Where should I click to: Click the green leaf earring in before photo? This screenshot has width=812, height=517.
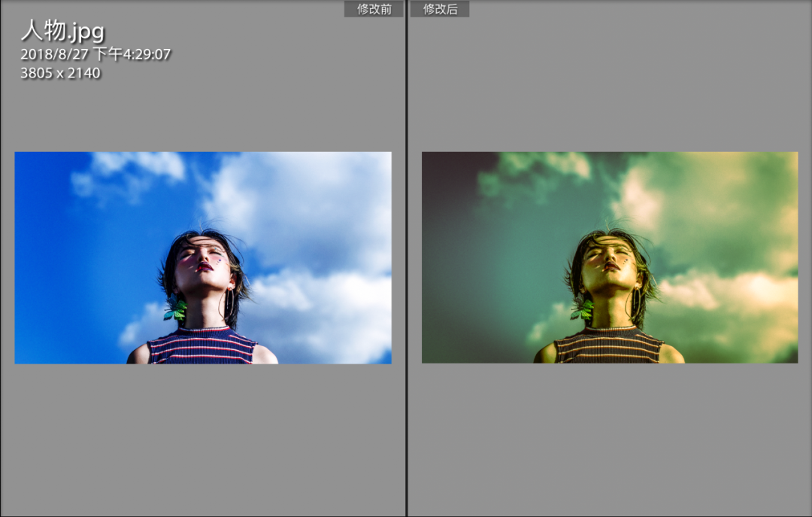click(177, 309)
